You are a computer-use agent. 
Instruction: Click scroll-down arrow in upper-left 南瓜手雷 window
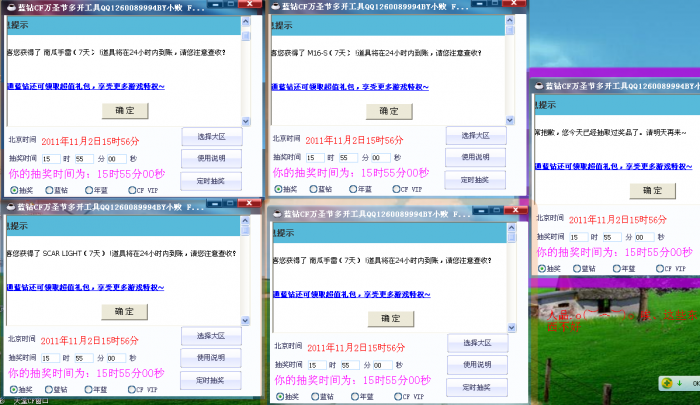[246, 121]
